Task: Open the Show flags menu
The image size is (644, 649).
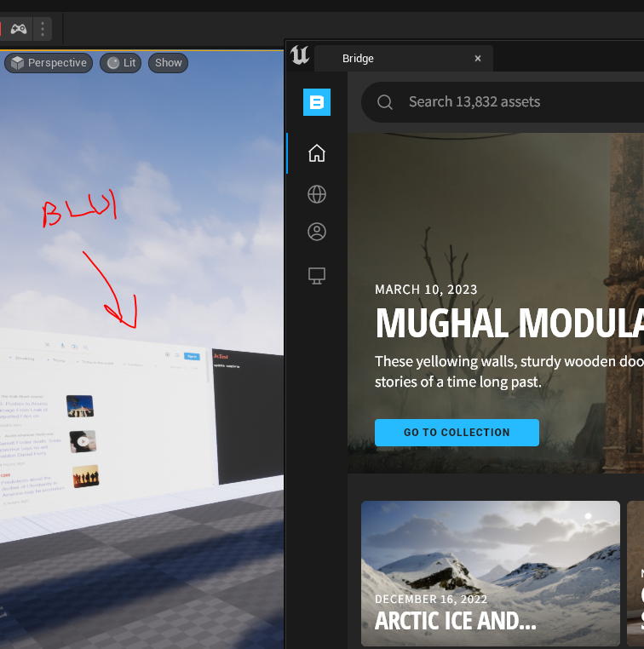Action: click(x=168, y=63)
